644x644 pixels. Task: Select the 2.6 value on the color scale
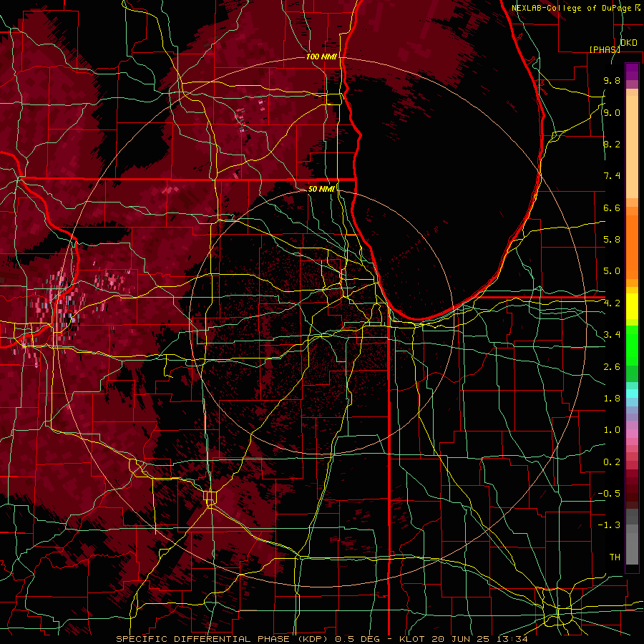point(612,367)
